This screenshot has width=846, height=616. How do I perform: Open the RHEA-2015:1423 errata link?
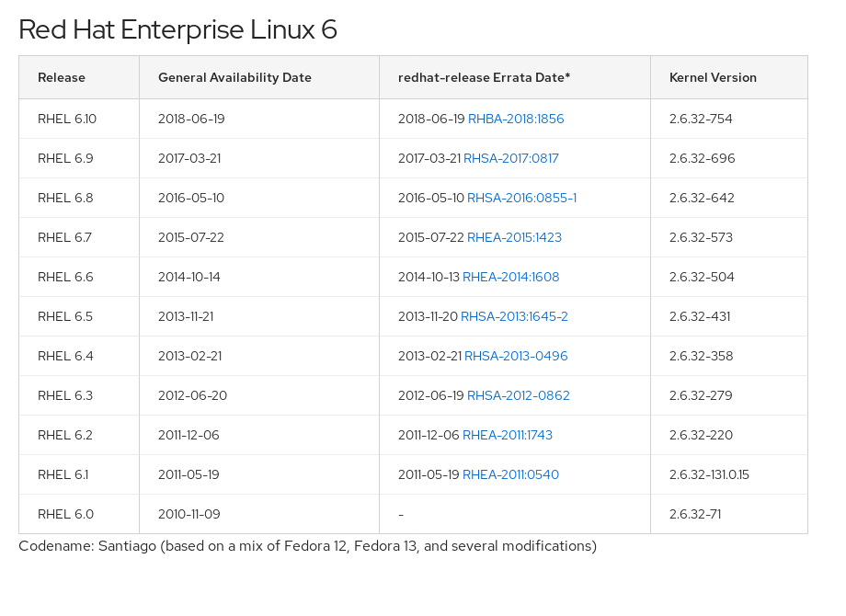[x=514, y=237]
